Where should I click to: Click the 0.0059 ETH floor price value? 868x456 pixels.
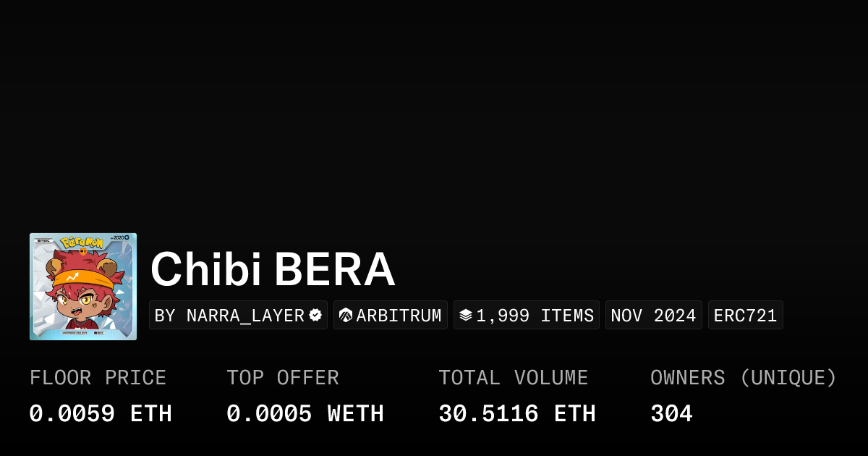101,413
